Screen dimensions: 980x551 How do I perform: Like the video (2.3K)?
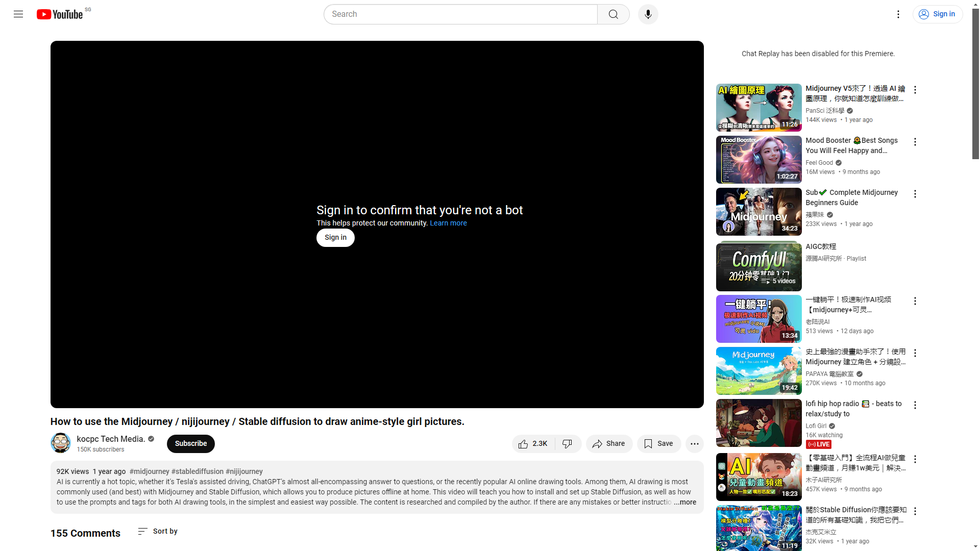[533, 444]
